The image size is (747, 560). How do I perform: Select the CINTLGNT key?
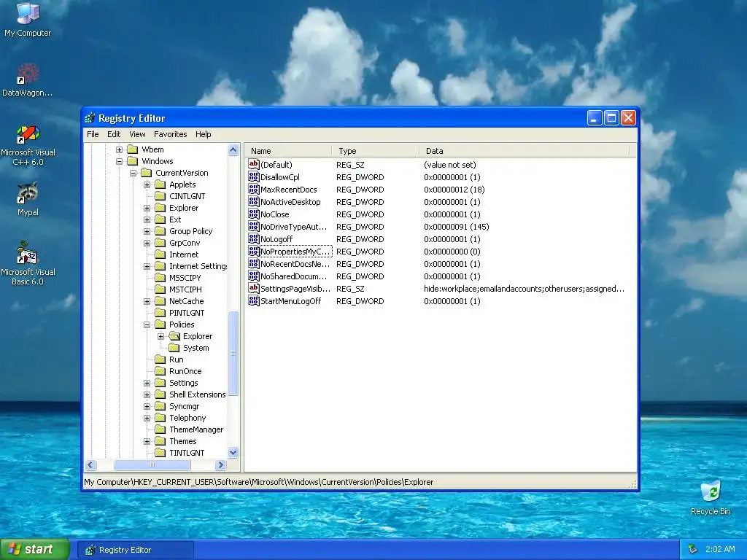click(187, 196)
